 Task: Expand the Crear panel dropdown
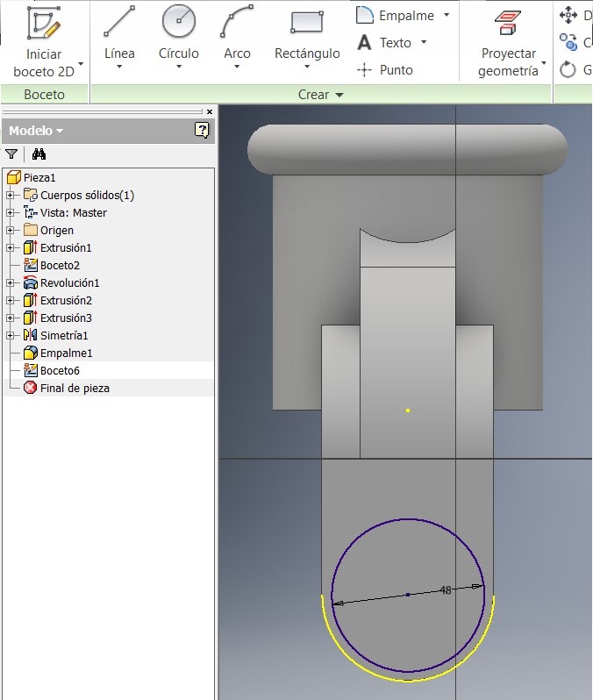click(339, 95)
